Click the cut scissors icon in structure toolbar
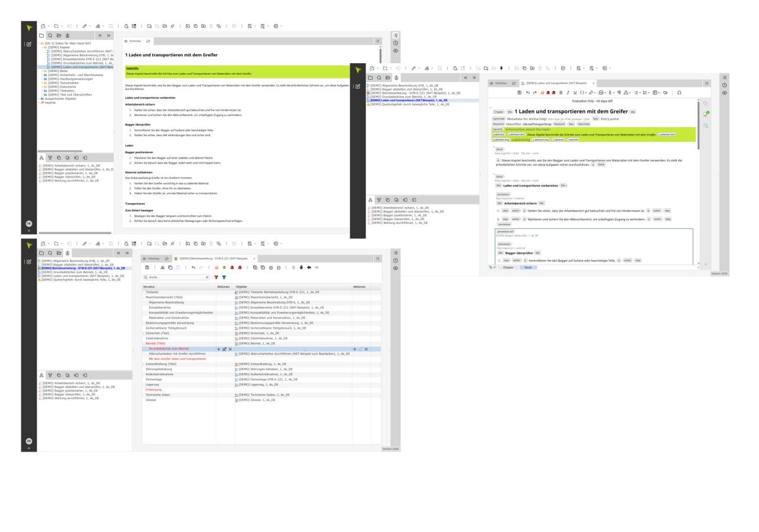This screenshot has width=759, height=532. (162, 268)
